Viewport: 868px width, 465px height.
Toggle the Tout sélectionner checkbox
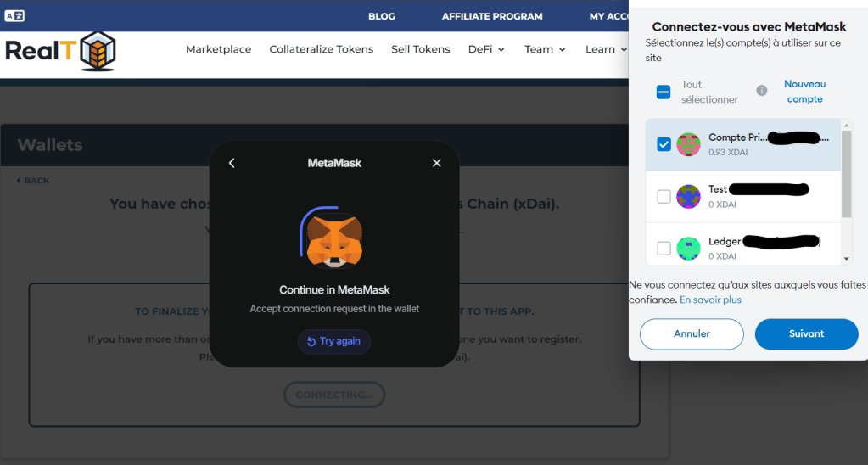tap(664, 92)
